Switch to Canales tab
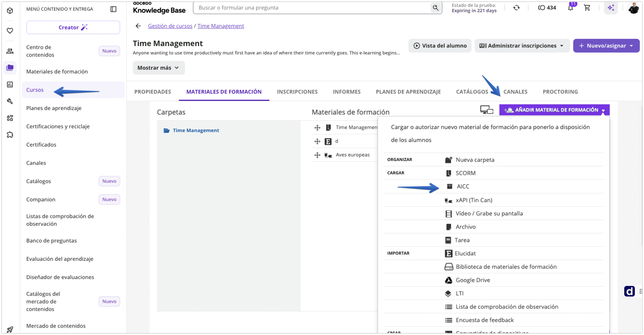 (x=515, y=92)
